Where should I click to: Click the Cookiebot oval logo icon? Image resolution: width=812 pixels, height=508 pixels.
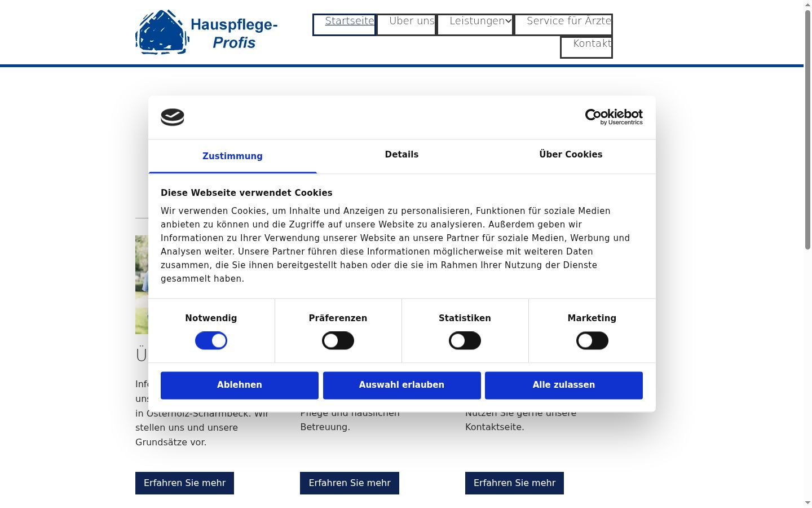tap(173, 117)
